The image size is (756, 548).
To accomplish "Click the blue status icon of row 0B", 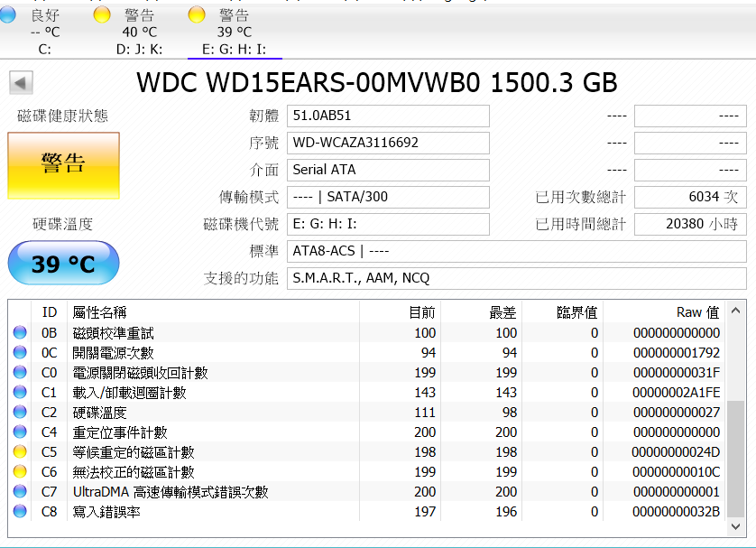I will click(x=20, y=332).
